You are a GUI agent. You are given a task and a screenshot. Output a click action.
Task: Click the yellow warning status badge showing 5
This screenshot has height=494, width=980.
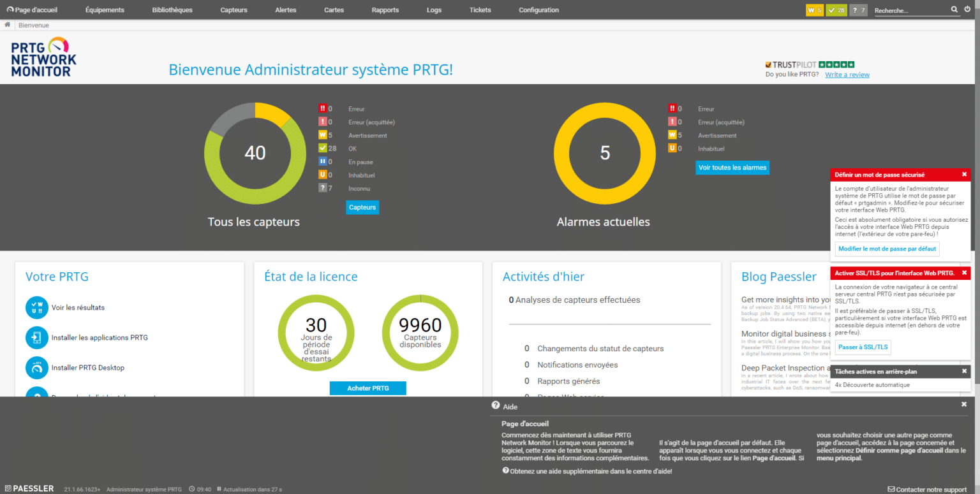click(x=815, y=10)
